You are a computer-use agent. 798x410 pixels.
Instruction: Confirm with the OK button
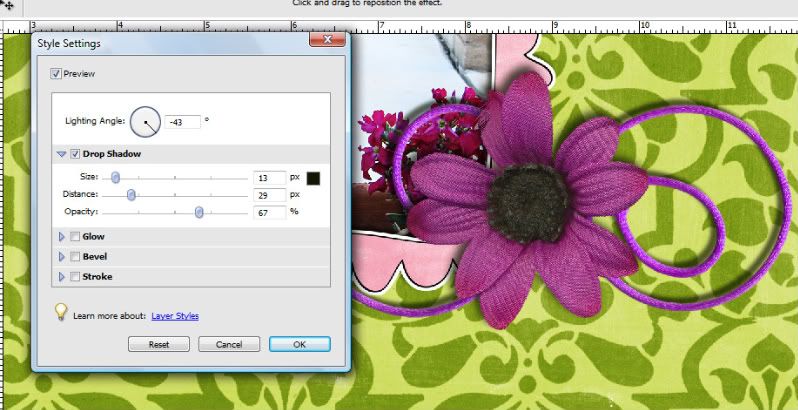300,344
